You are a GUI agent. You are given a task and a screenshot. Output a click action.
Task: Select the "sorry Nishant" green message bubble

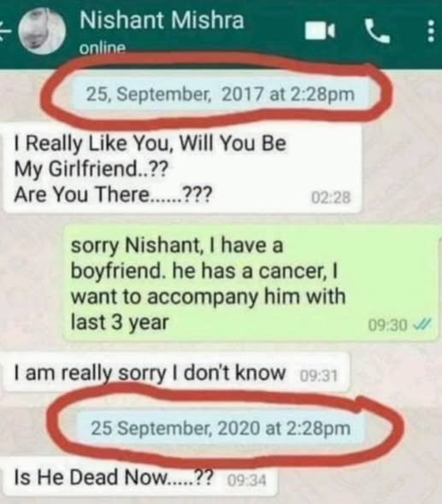pyautogui.click(x=250, y=284)
